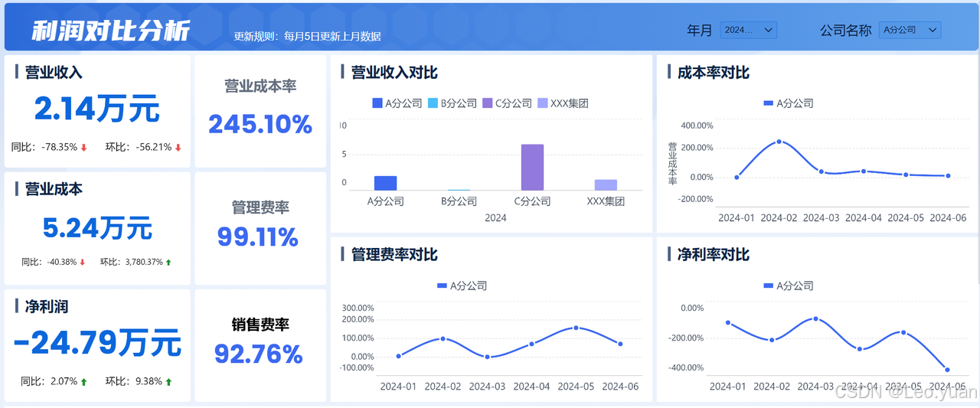Select the blue A分公司 bar in 营业收入对比
980x408 pixels.
tap(385, 183)
